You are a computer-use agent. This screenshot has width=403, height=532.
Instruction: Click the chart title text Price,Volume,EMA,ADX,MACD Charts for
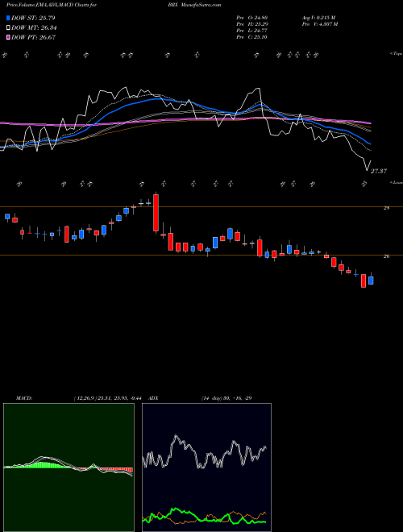point(52,5)
